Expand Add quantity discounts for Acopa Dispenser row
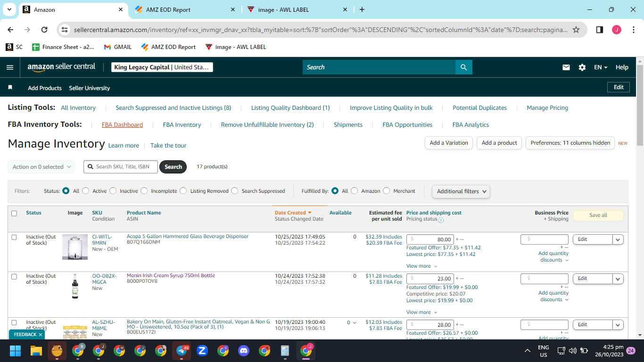The image size is (644, 362). [x=553, y=257]
